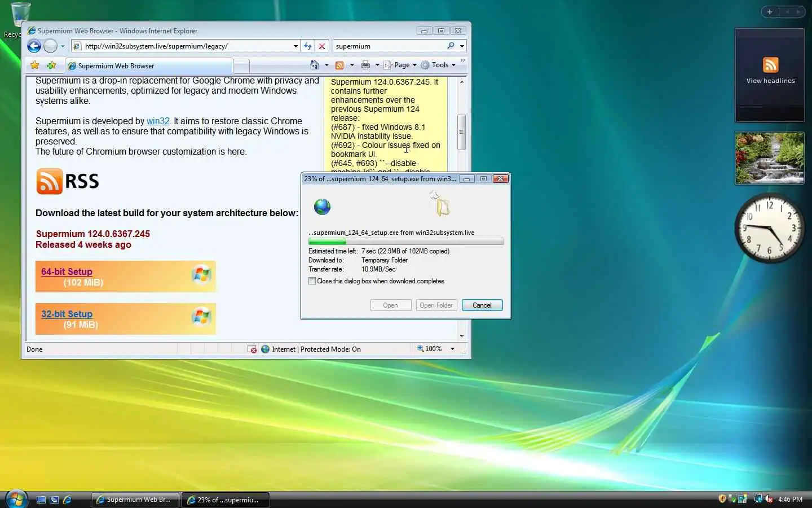Refresh the page with the double-arrow icon
This screenshot has width=812, height=508.
308,46
